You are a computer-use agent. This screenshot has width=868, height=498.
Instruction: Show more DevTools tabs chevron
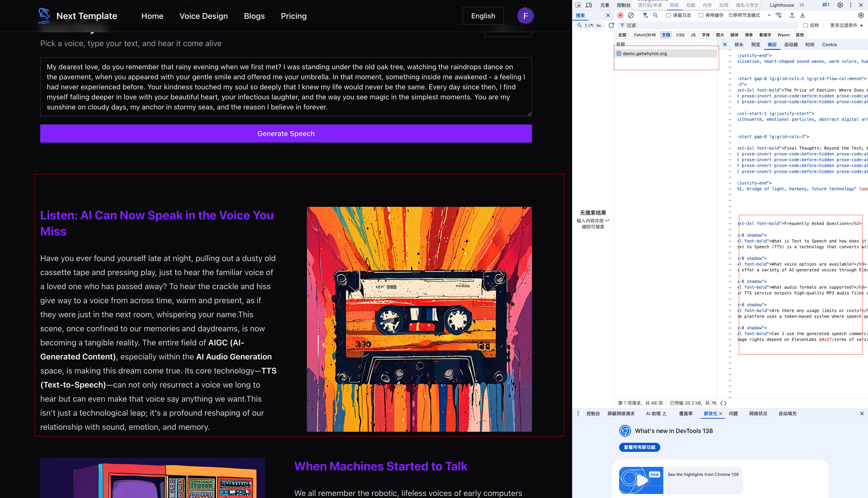click(802, 5)
